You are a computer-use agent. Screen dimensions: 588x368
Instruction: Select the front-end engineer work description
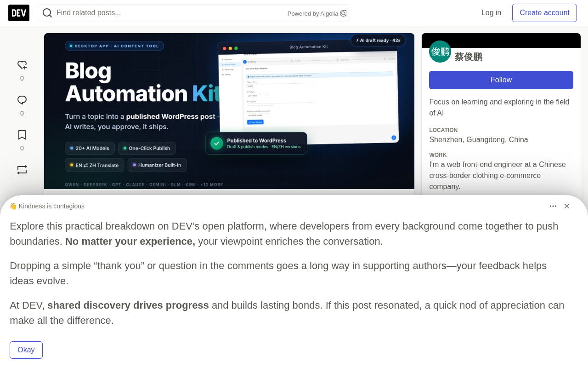pyautogui.click(x=498, y=176)
